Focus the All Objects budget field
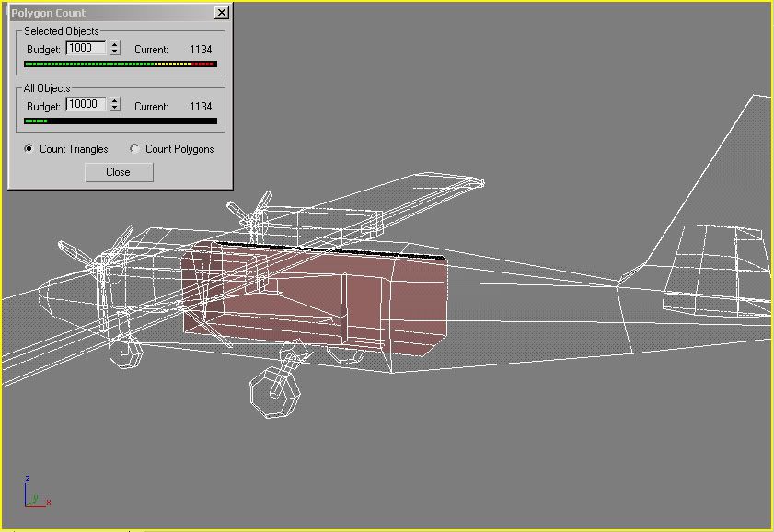774x532 pixels. 86,105
